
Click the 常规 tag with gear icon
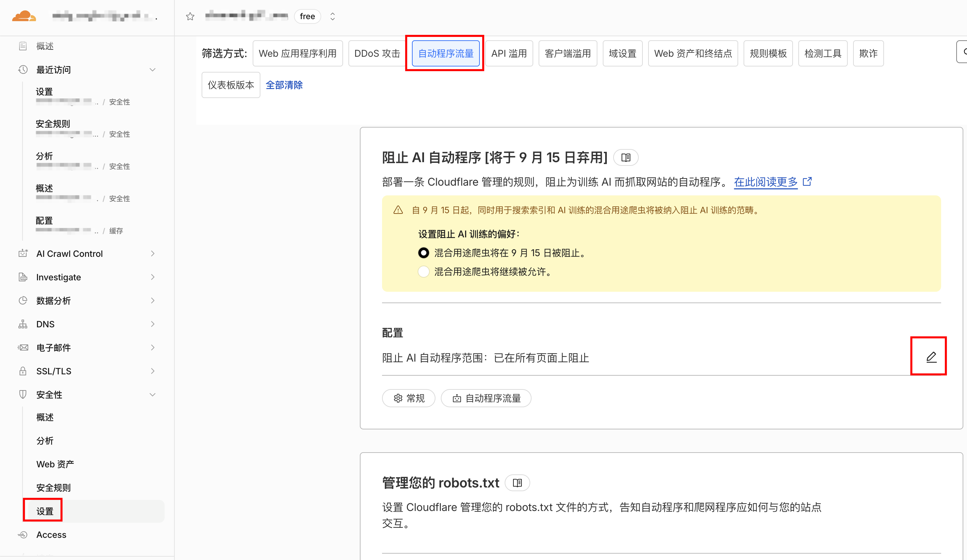pos(409,398)
